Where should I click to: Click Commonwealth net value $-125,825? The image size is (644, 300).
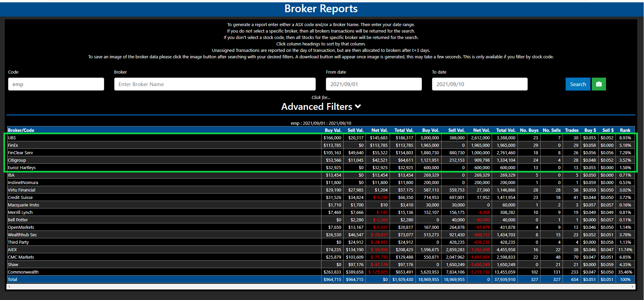378,272
